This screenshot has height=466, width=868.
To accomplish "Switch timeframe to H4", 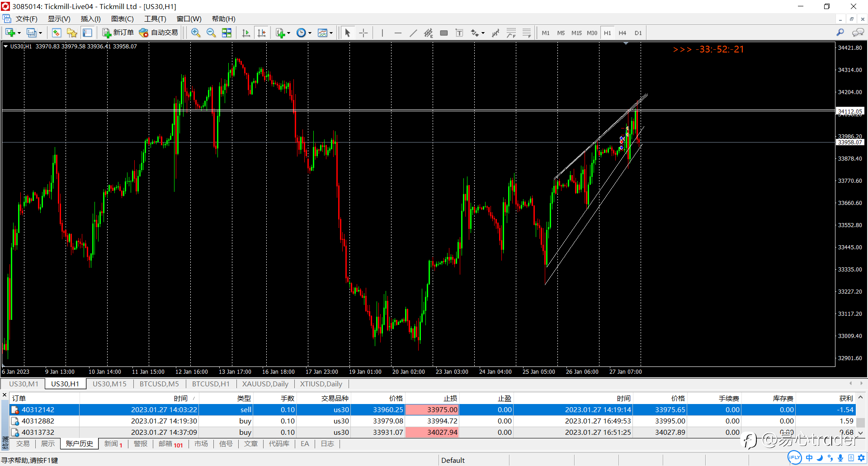I will [622, 33].
